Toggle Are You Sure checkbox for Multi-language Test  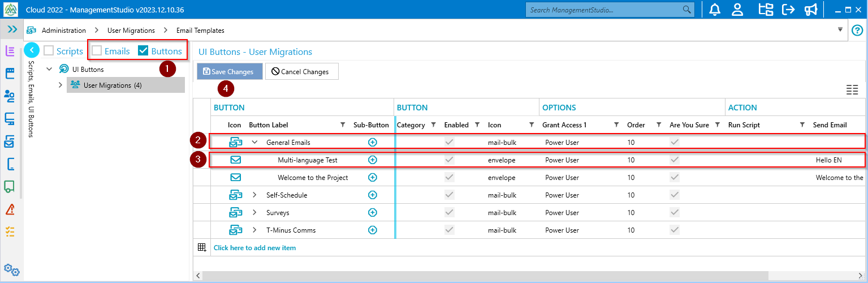675,160
